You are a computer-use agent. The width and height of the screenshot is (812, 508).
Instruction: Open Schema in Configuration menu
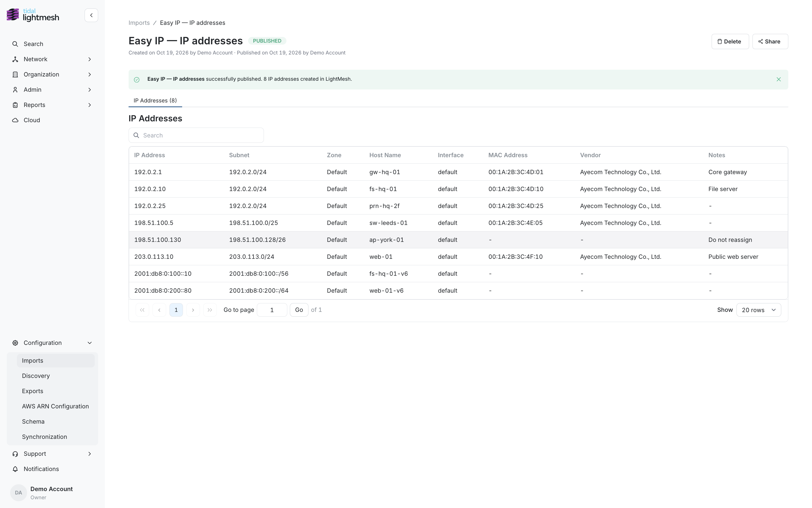(x=56, y=421)
